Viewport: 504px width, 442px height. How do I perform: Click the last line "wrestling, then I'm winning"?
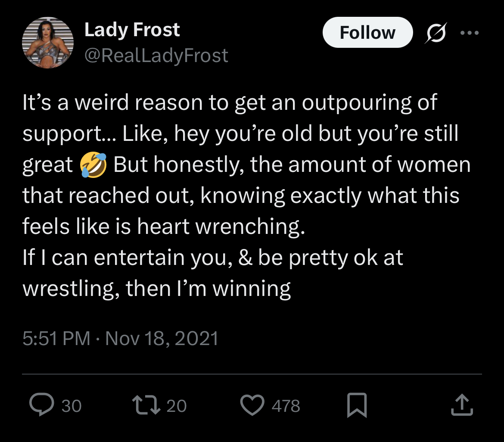[x=156, y=289]
